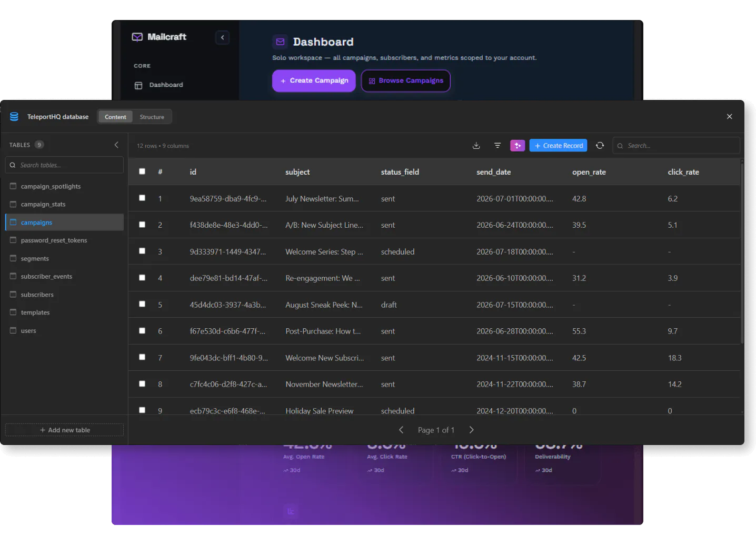Click the campaign_stats table icon
Screen dimensions: 756x546
point(13,204)
